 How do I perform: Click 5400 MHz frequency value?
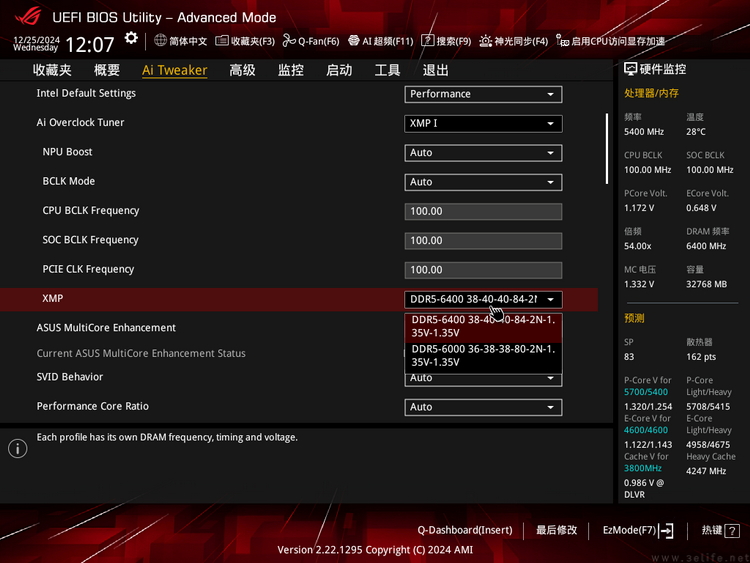[644, 132]
